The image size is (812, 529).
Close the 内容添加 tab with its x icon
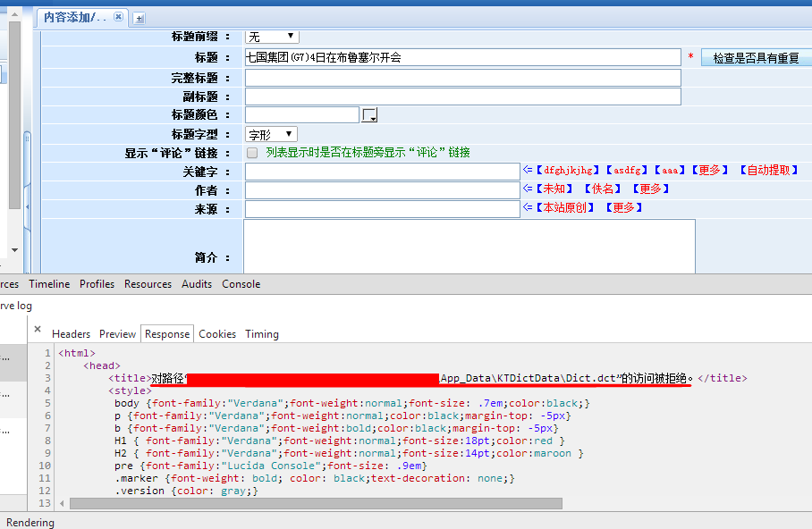click(x=119, y=17)
